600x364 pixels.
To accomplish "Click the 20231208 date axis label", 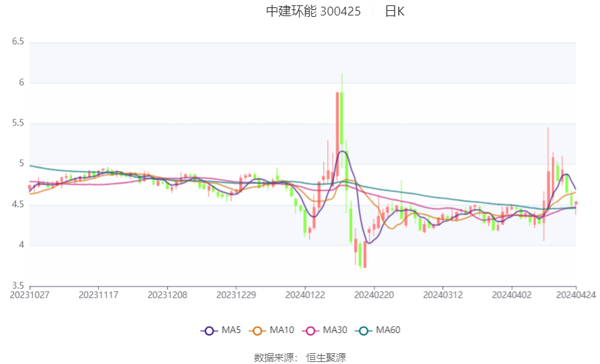I will pyautogui.click(x=167, y=295).
